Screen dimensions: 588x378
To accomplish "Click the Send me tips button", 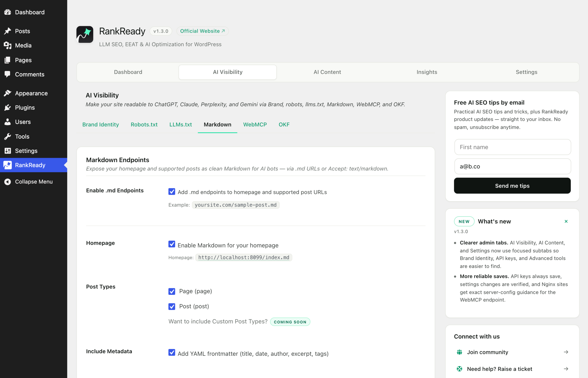I will tap(512, 186).
